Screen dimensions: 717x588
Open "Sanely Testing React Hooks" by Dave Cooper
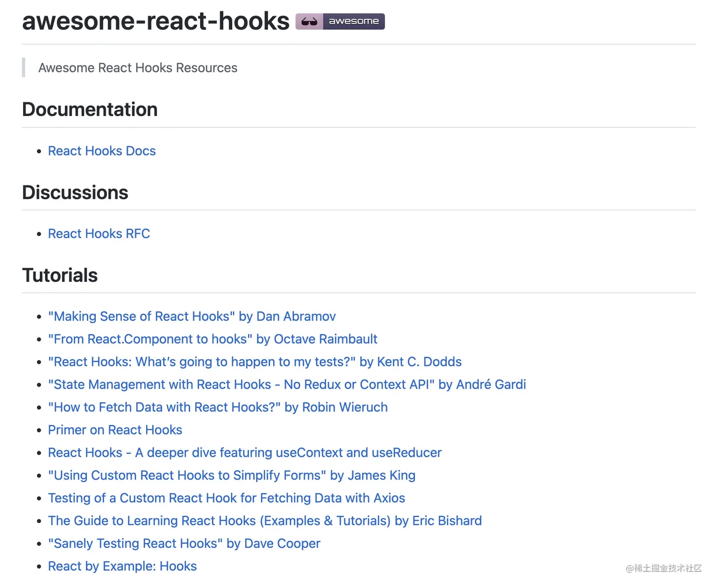coord(184,543)
